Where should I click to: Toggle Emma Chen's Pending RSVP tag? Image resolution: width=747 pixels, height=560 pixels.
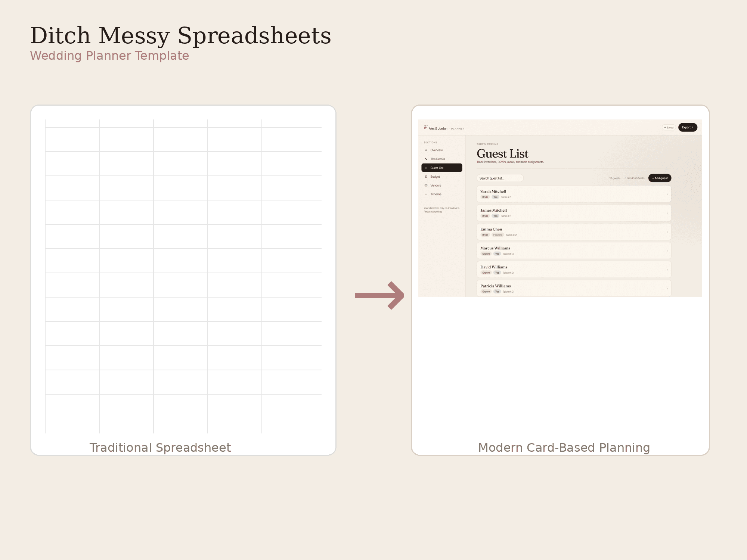tap(498, 235)
